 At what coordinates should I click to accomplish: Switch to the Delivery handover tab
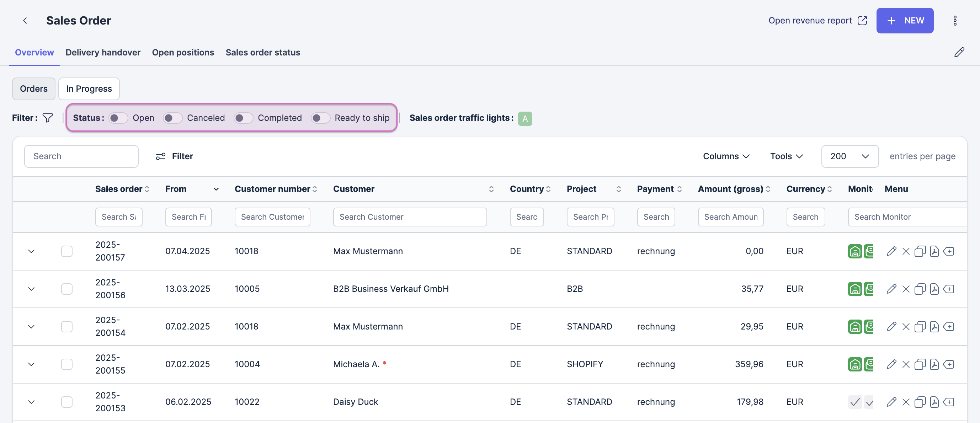click(103, 53)
